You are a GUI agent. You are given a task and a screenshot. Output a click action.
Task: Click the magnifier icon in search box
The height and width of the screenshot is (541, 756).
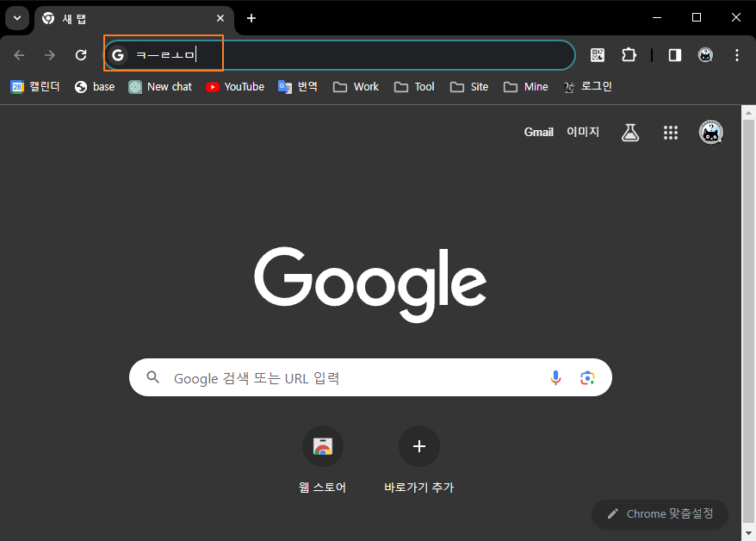coord(153,377)
